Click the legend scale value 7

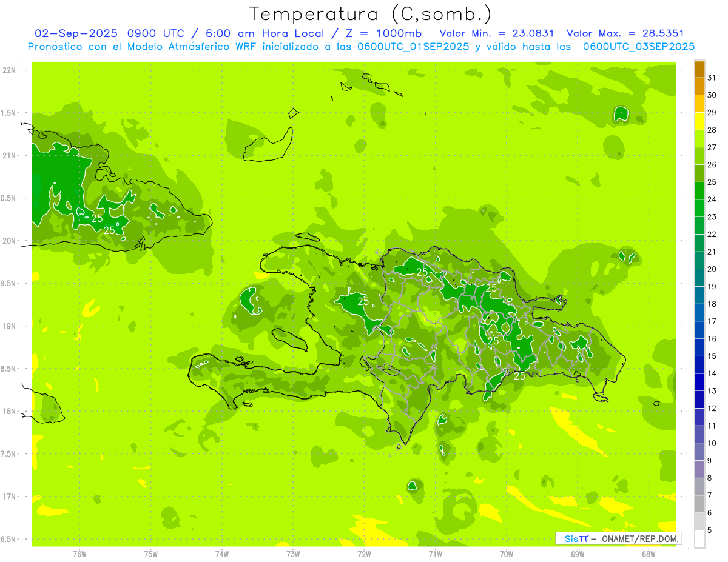pyautogui.click(x=710, y=495)
